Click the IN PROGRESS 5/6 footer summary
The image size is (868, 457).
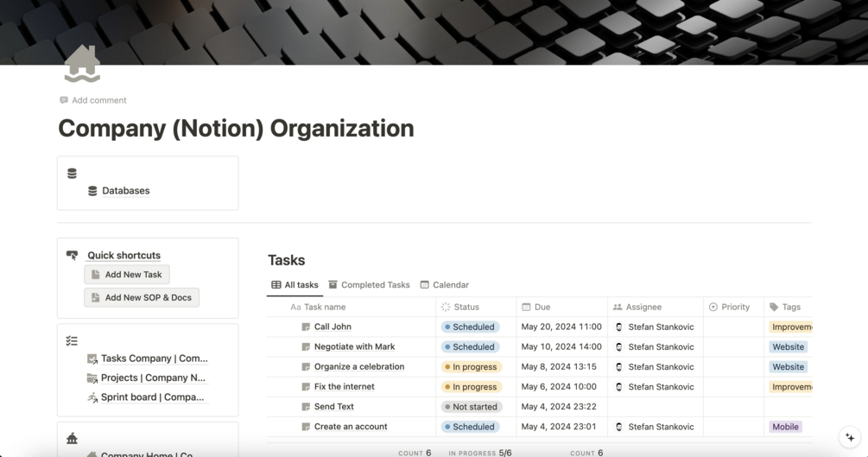coord(480,454)
